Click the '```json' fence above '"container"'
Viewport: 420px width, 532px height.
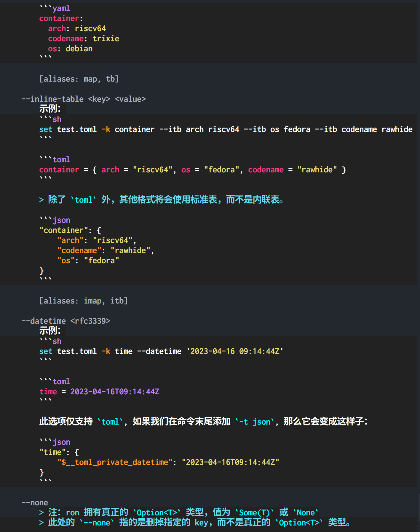55,220
